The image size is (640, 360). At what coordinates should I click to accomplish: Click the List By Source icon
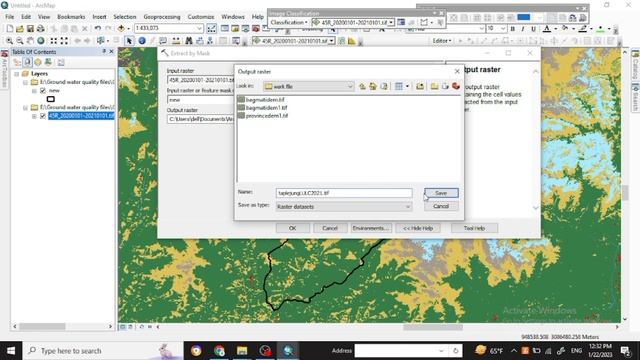27,62
